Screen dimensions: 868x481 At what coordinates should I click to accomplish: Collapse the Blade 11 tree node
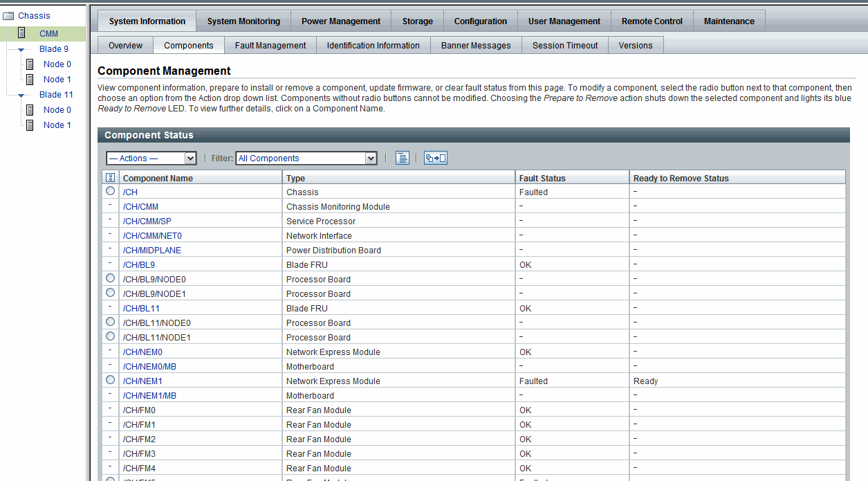22,96
